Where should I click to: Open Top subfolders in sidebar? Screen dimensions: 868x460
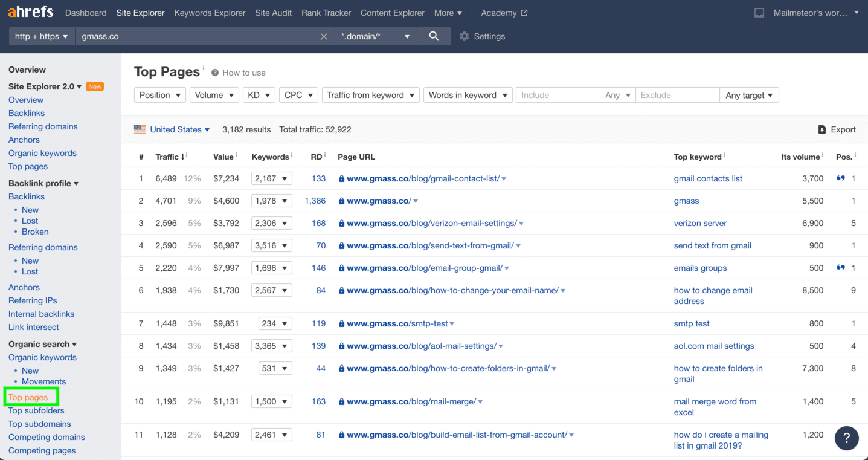click(36, 410)
